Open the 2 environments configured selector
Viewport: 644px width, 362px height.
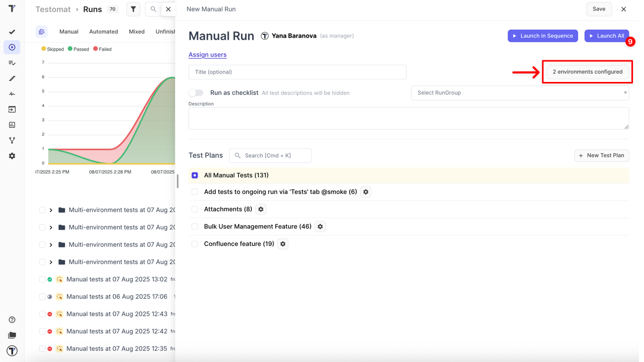587,72
